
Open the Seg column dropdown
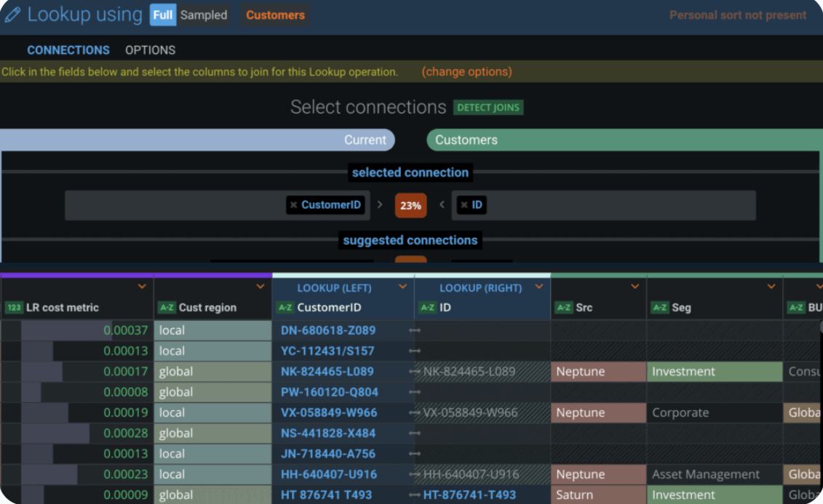pyautogui.click(x=771, y=287)
